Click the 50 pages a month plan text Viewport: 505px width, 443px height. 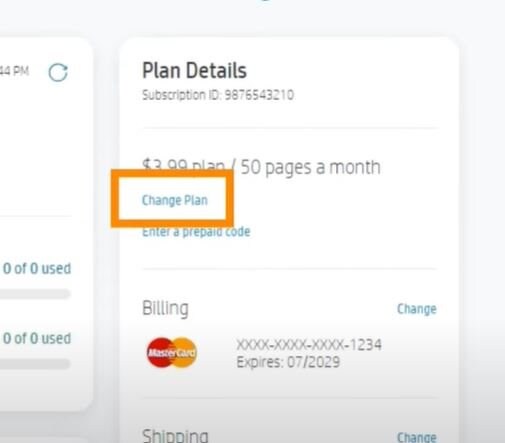(x=311, y=167)
